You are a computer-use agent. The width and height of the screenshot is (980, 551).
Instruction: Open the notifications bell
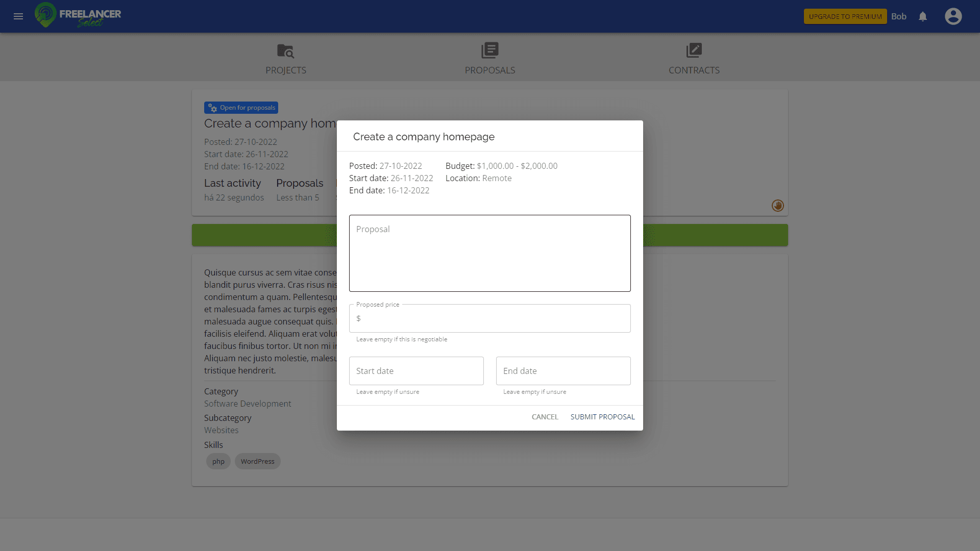923,16
